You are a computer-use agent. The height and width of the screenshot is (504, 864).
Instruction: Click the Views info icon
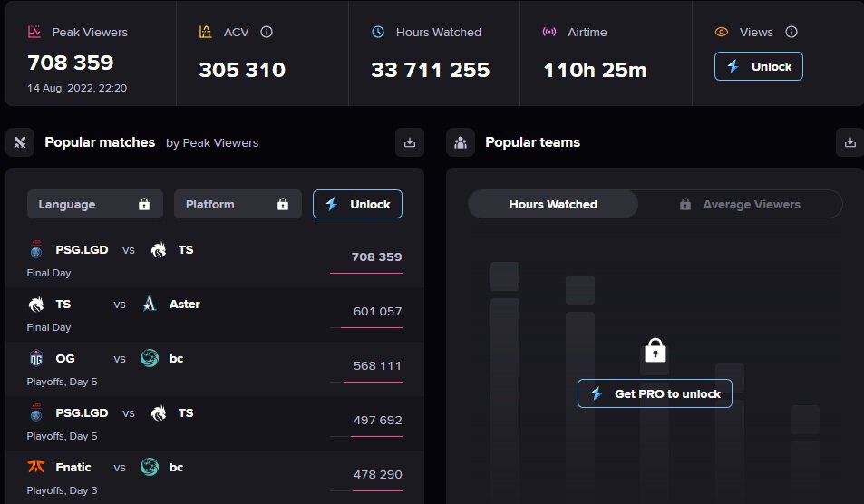[791, 32]
